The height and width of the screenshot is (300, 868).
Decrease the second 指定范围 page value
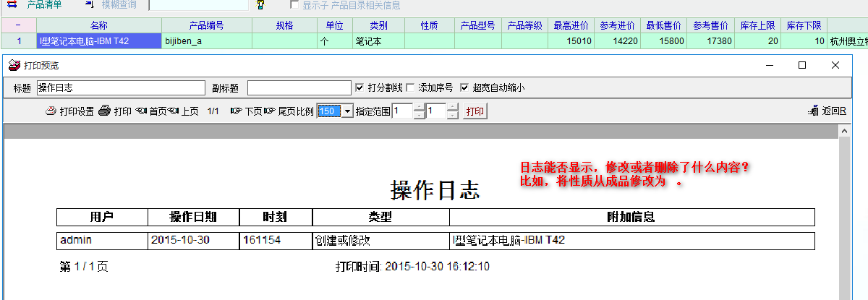(x=453, y=115)
